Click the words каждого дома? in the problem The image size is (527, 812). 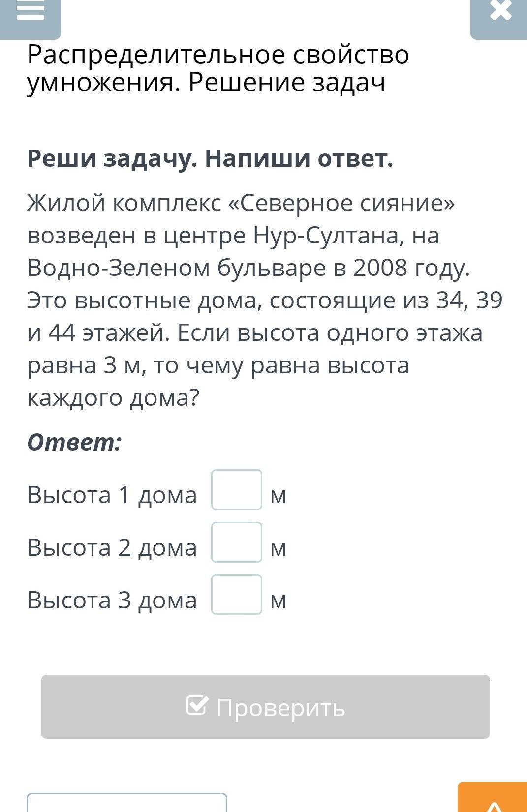coord(113,397)
